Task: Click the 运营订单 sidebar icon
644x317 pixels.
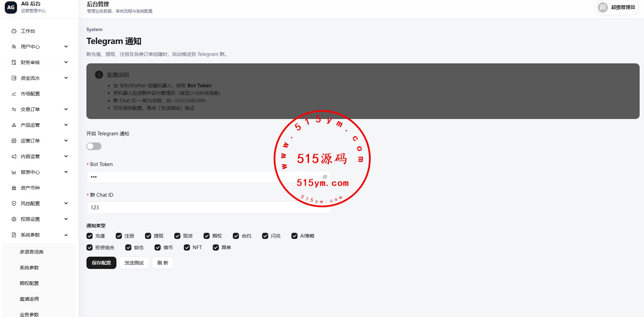Action: pos(14,141)
